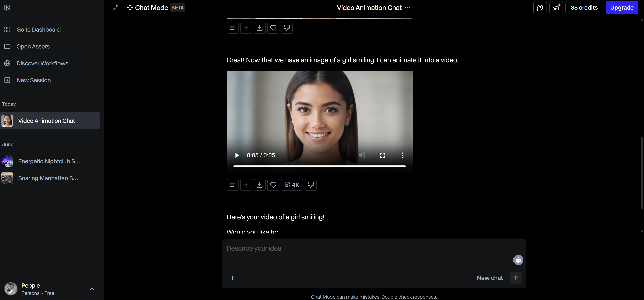Open the feedback chat bubble icon
This screenshot has width=644, height=300.
(540, 8)
